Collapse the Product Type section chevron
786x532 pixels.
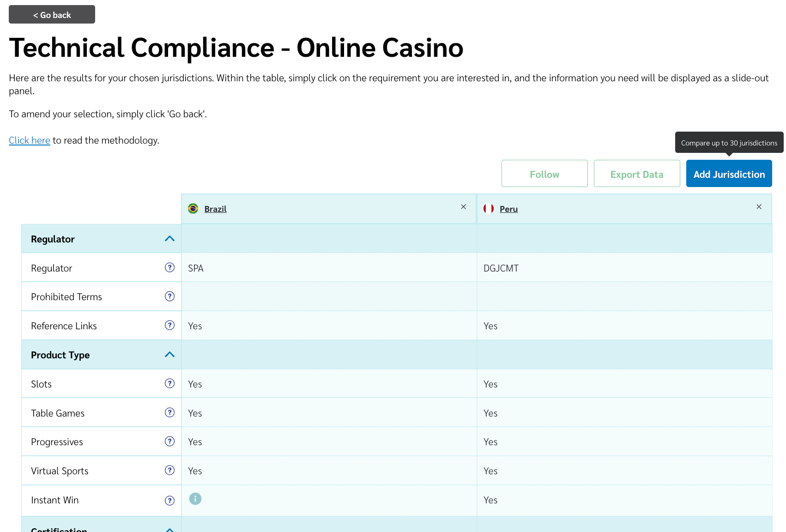tap(169, 355)
